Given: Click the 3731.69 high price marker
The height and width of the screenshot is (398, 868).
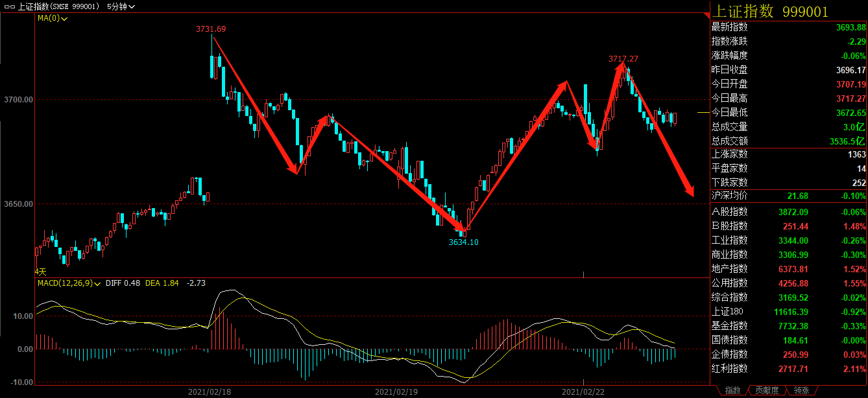Looking at the screenshot, I should point(211,29).
